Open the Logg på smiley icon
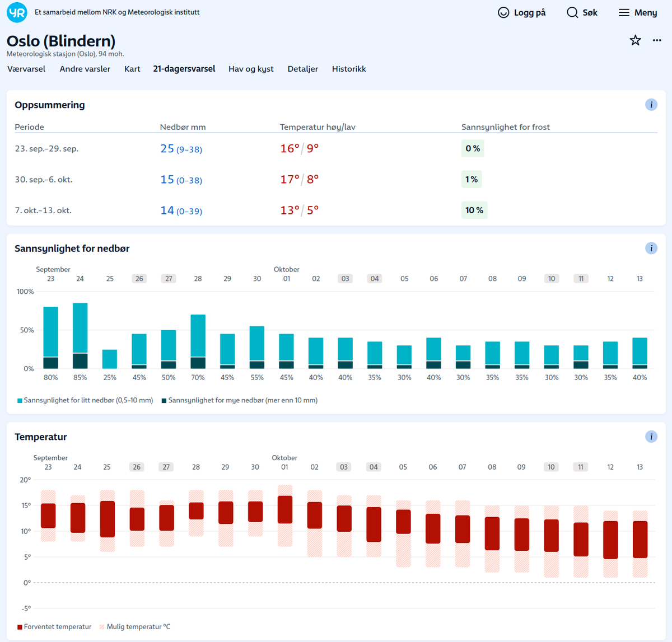Screen dimensions: 672x642 (x=503, y=12)
